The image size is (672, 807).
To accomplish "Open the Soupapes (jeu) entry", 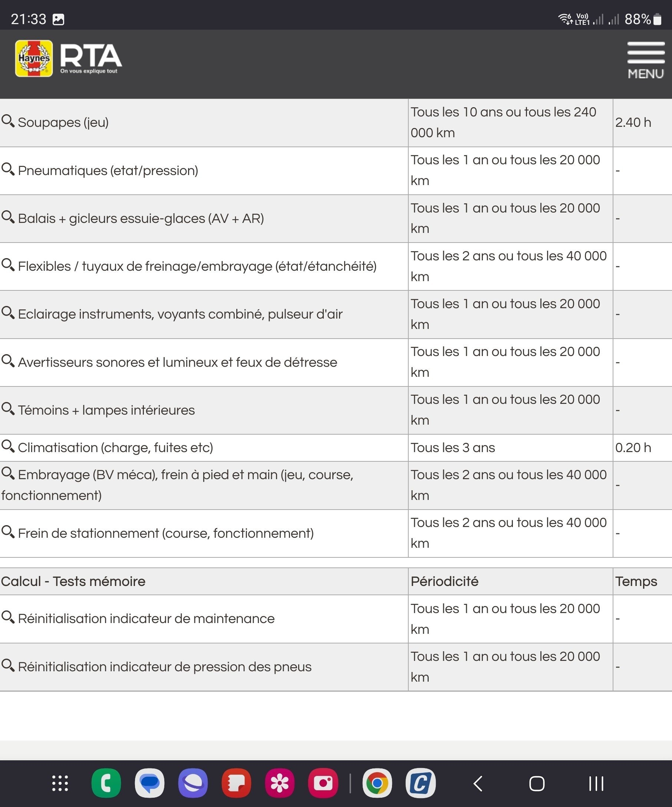I will coord(63,123).
